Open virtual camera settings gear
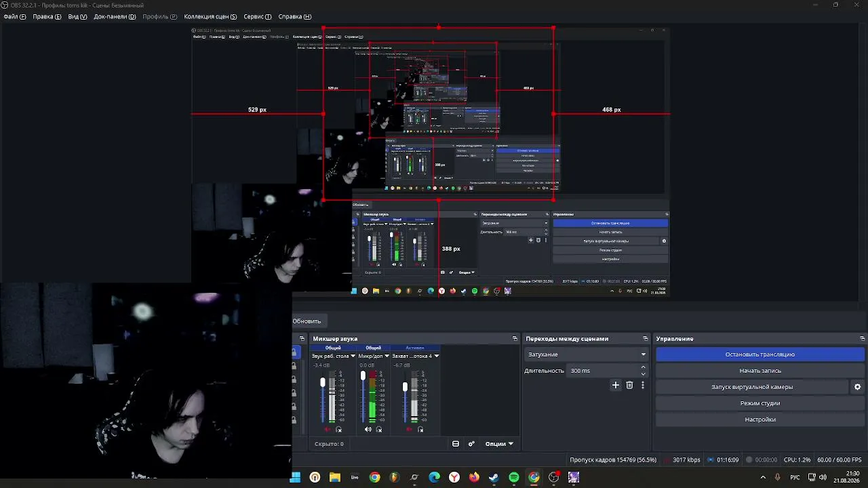 click(857, 387)
